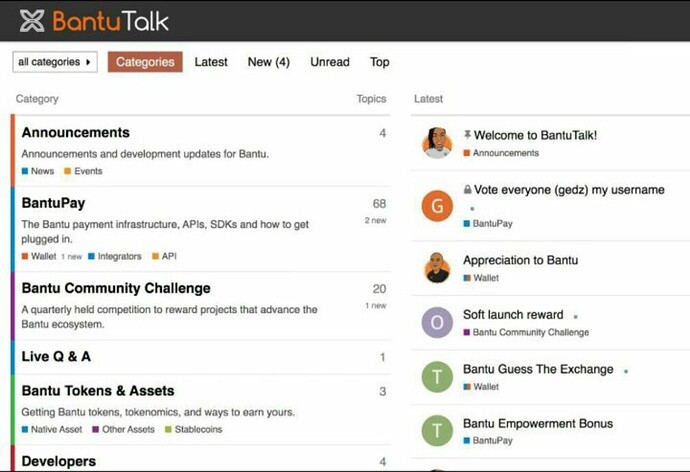Screen dimensions: 690x472
Task: Open the Announcements category
Action: coord(76,132)
